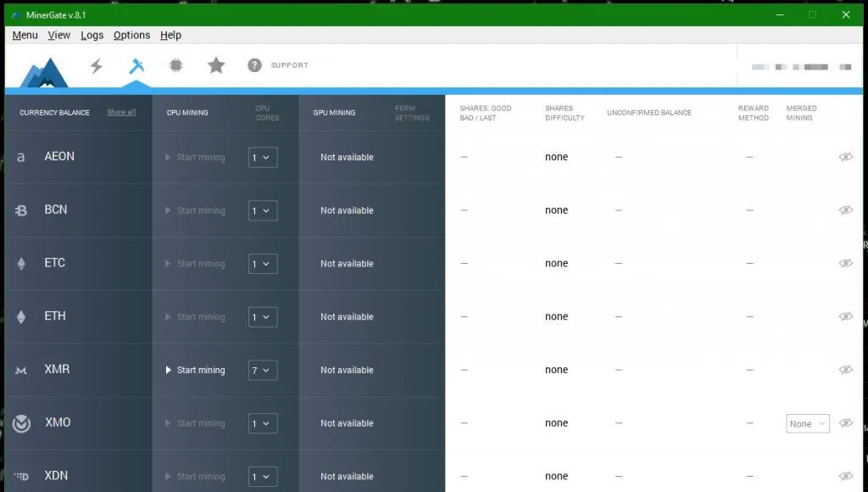The width and height of the screenshot is (868, 492).
Task: Click the XMO currency name
Action: tap(58, 422)
